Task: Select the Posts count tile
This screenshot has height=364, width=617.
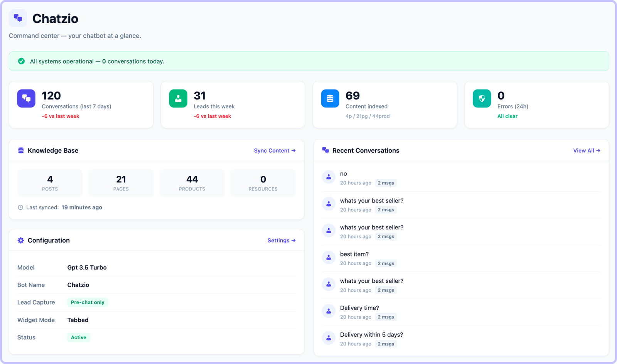Action: tap(50, 183)
